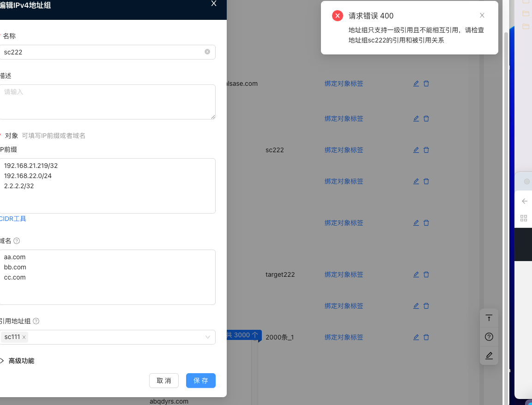Click 绑定对象标签 link in target222 row

tap(344, 274)
